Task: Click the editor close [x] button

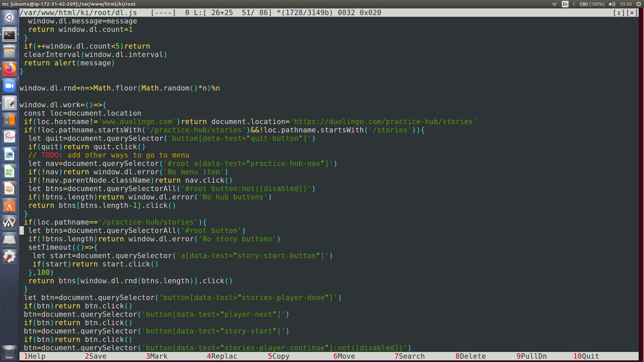Action: [x=632, y=13]
